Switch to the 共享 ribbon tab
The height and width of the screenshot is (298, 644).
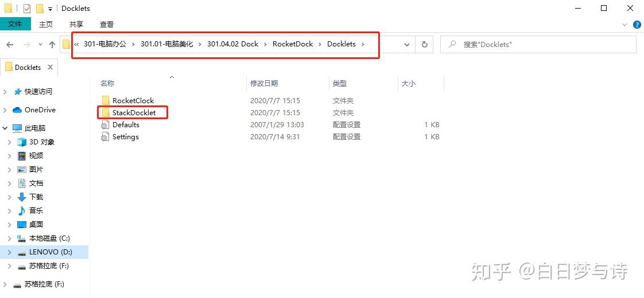click(x=76, y=25)
